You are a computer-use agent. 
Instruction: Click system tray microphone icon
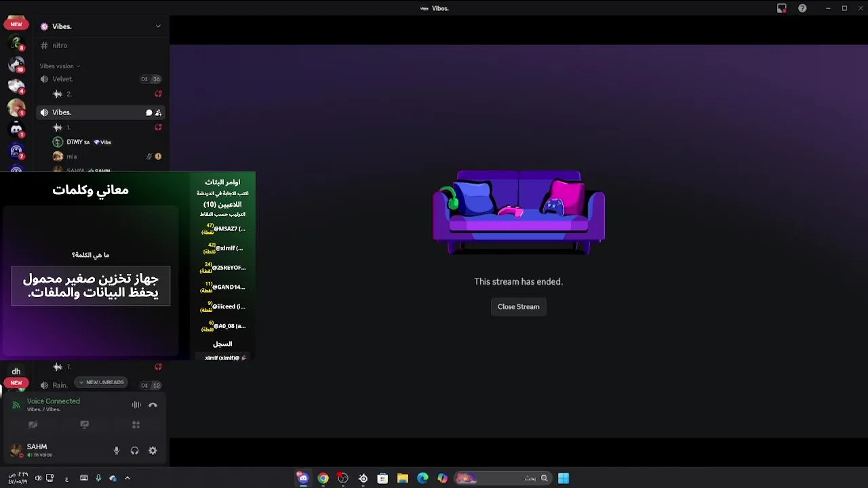pyautogui.click(x=98, y=479)
